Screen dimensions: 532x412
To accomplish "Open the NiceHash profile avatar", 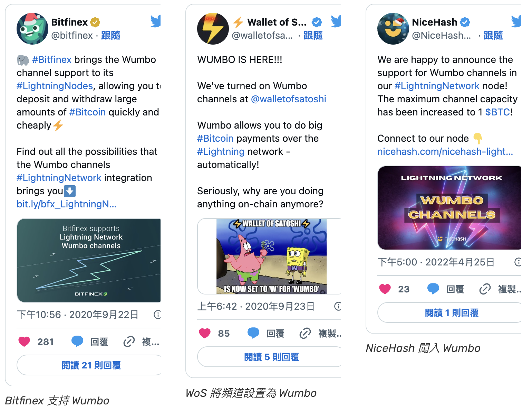I will [393, 29].
